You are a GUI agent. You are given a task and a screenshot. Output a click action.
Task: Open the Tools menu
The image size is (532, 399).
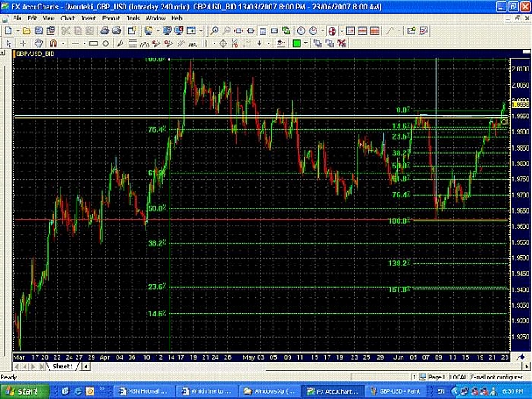coord(133,19)
